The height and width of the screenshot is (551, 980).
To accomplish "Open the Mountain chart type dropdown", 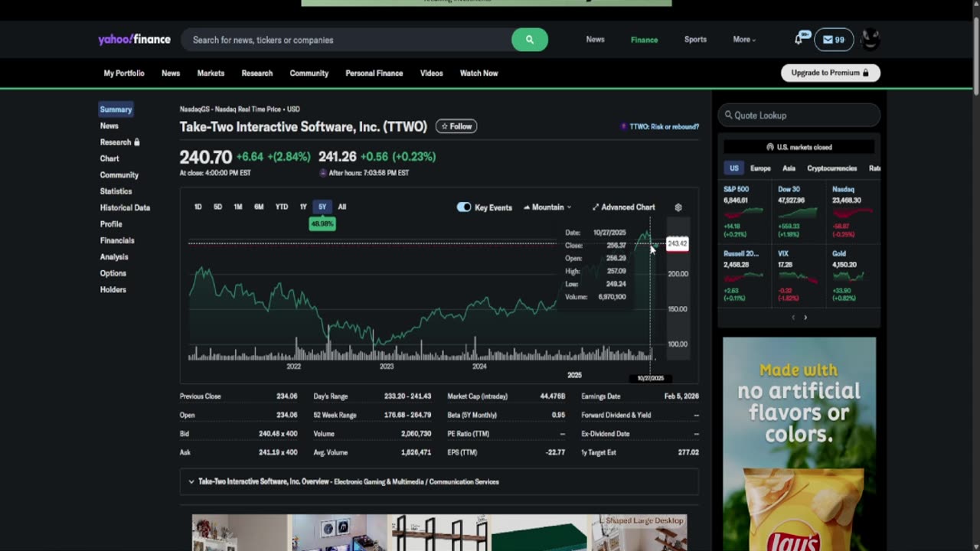I will (547, 207).
